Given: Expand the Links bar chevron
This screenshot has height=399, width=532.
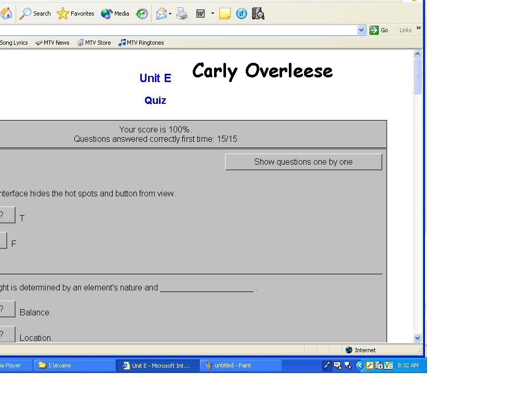Looking at the screenshot, I should click(x=419, y=29).
